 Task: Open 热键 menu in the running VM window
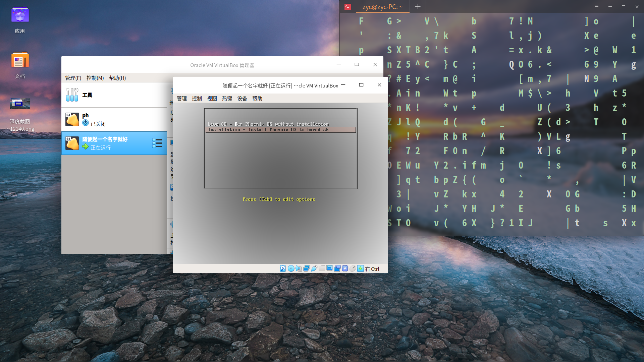(x=227, y=98)
